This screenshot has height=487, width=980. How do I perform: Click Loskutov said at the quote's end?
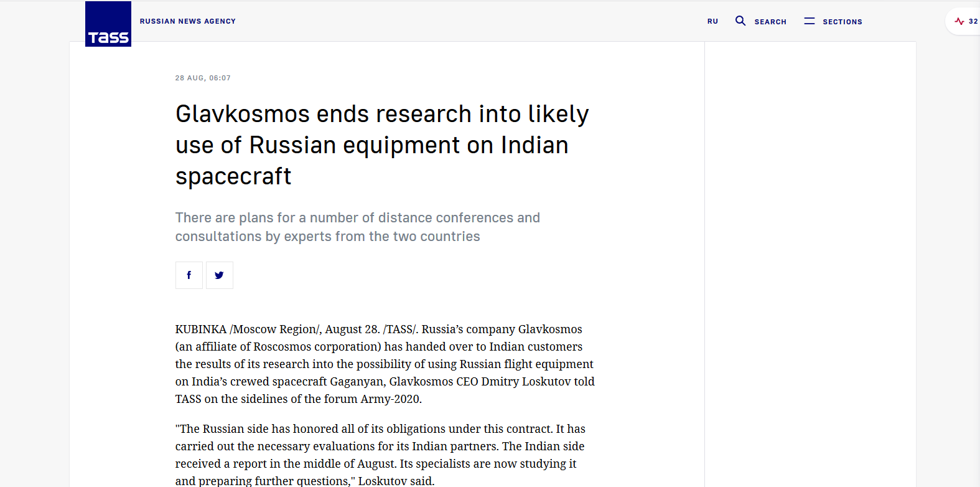coord(396,481)
